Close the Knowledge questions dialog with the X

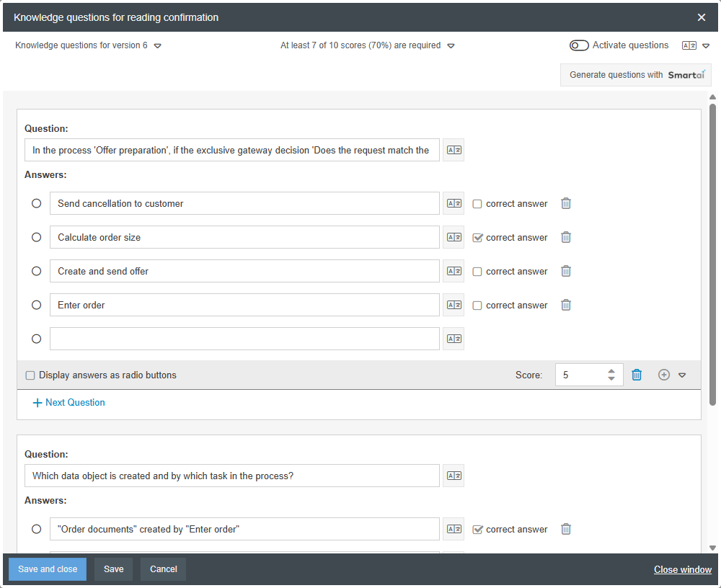click(702, 17)
